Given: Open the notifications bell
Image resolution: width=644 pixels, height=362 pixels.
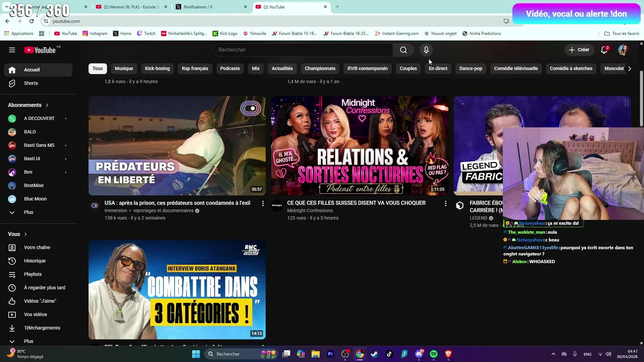Looking at the screenshot, I should 604,50.
